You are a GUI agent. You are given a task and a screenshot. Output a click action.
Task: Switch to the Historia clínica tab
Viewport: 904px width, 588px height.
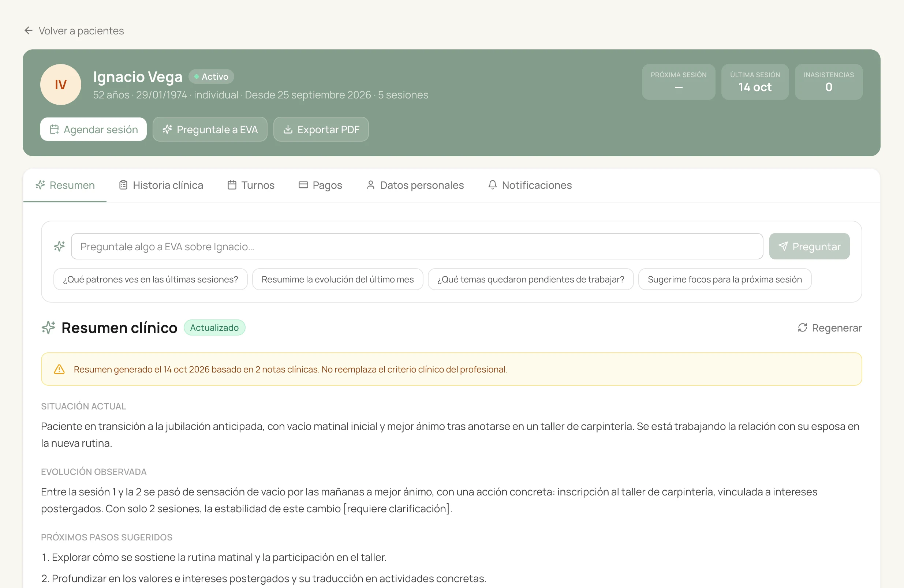[x=161, y=185]
